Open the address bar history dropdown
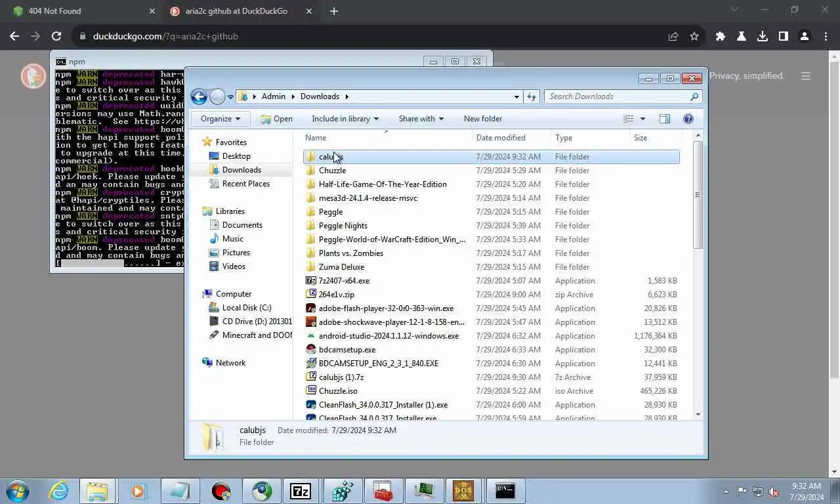The width and height of the screenshot is (840, 504). (x=516, y=96)
